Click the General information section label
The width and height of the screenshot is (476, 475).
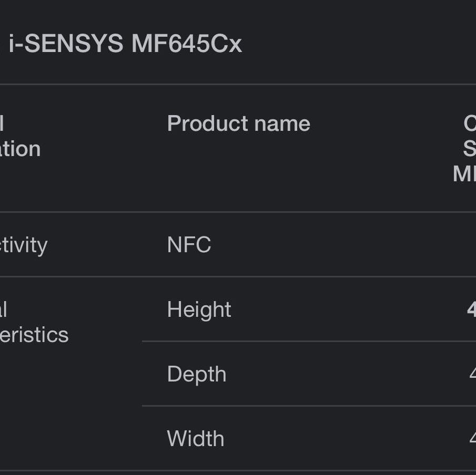pos(20,137)
